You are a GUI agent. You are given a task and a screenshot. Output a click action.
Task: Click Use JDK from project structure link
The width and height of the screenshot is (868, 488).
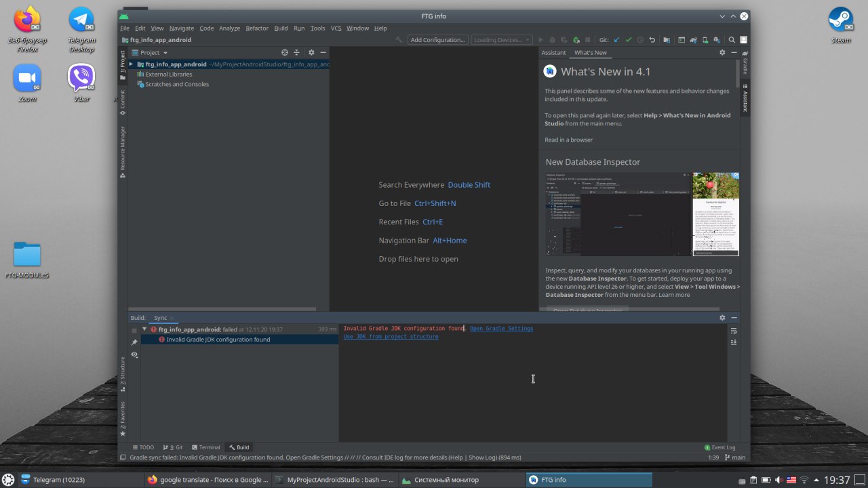(x=391, y=336)
